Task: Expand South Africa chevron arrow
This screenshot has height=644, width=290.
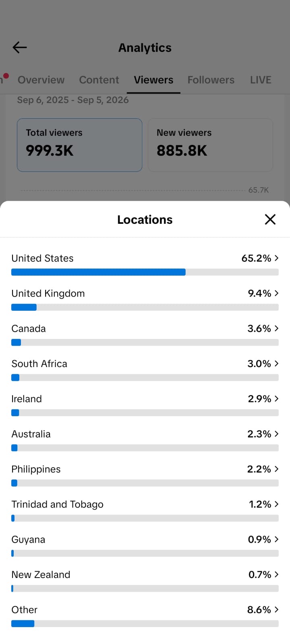Action: (276, 363)
